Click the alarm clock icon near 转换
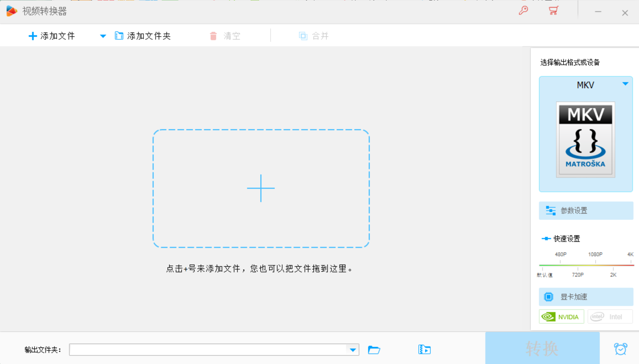Viewport: 639px width, 364px height. pyautogui.click(x=621, y=349)
